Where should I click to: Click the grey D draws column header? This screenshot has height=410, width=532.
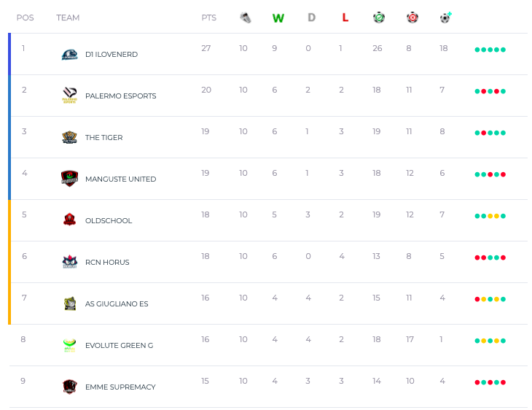[x=311, y=18]
